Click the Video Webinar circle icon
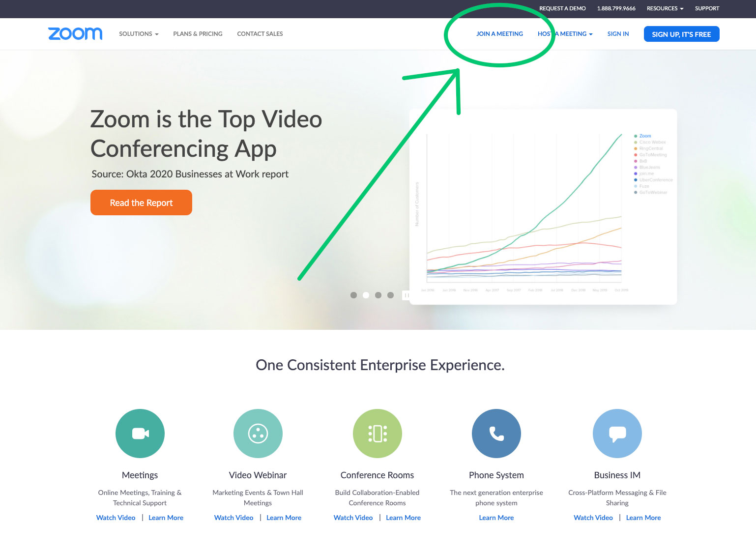The width and height of the screenshot is (756, 551). point(258,434)
